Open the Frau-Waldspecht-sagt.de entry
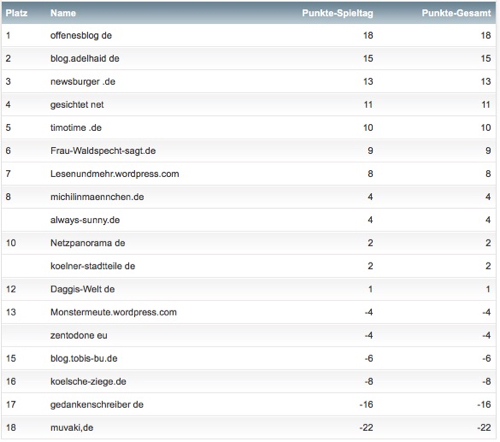The height and width of the screenshot is (442, 500). click(x=103, y=151)
